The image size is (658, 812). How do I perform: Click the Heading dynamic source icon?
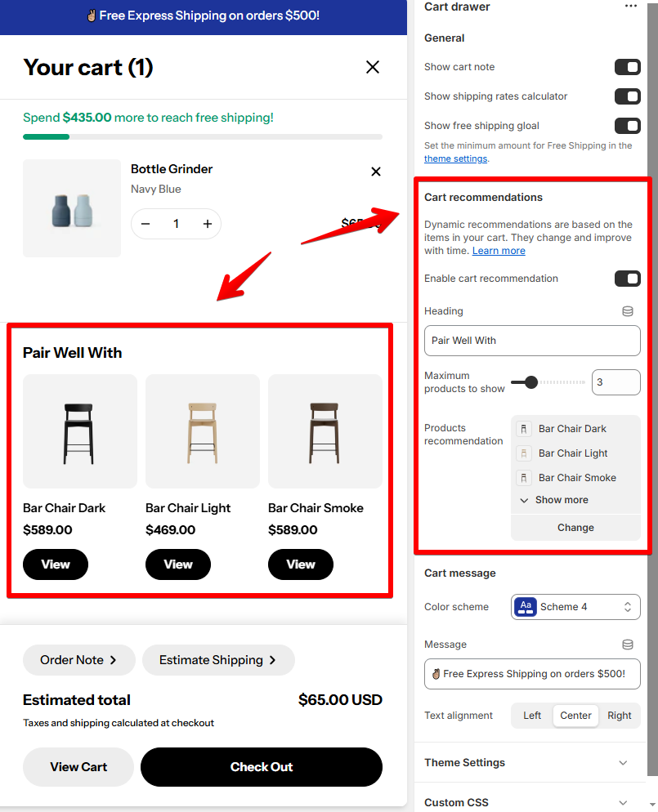click(628, 311)
